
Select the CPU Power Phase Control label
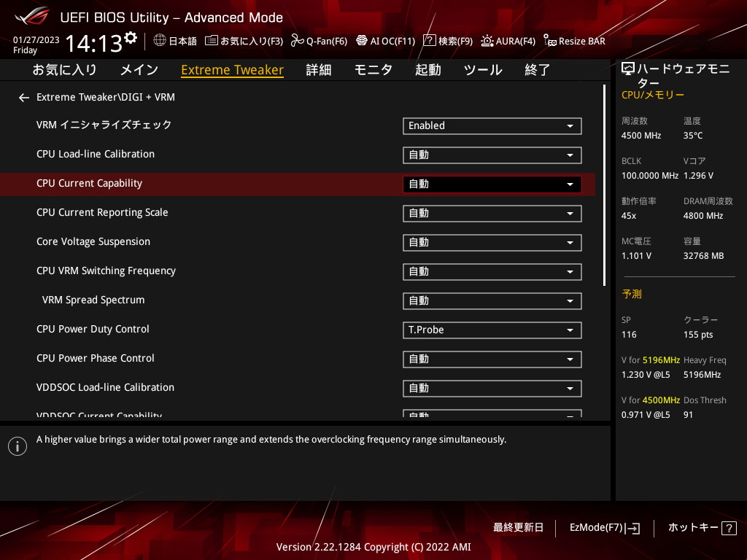(96, 358)
